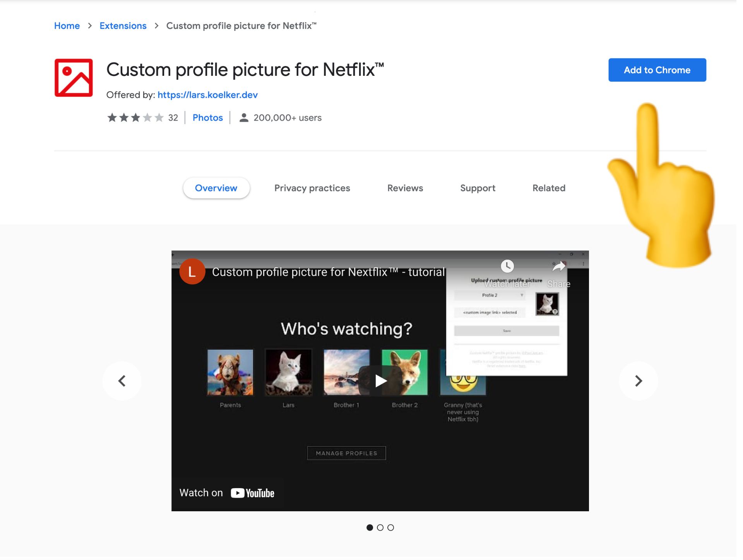743x560 pixels.
Task: Advance the carousel with the right arrow
Action: point(638,381)
